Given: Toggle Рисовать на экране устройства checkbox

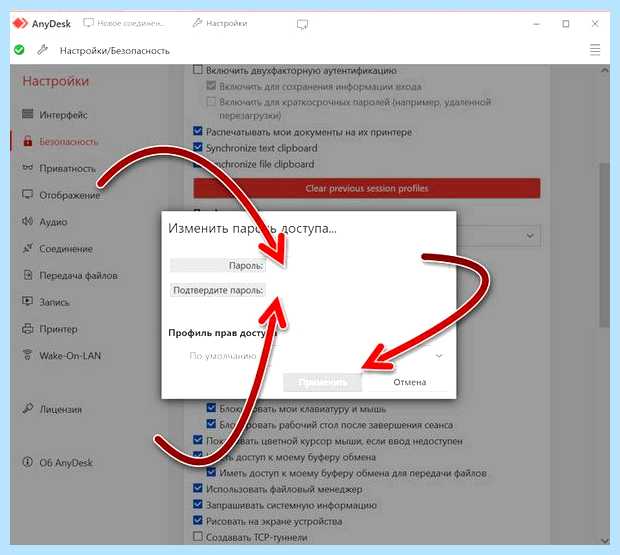Looking at the screenshot, I should click(198, 520).
